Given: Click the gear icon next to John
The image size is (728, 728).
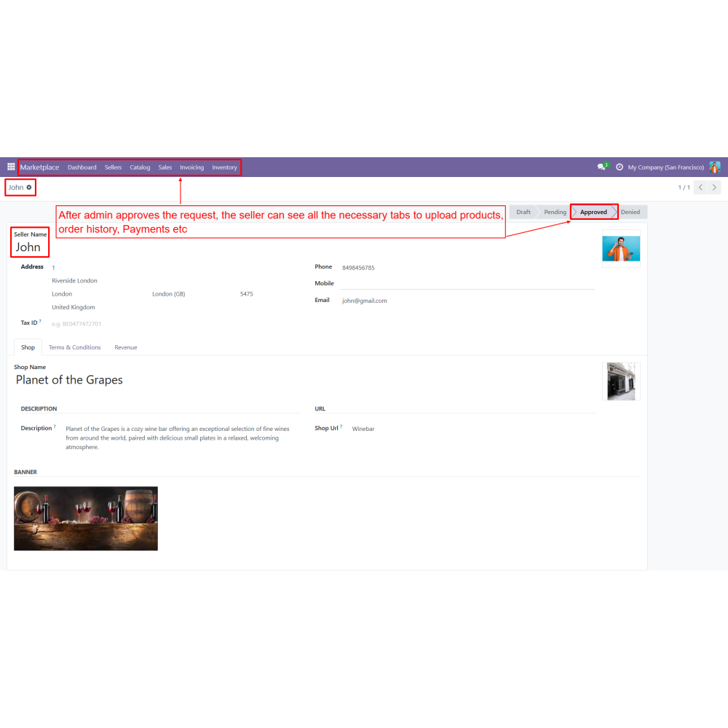Looking at the screenshot, I should pyautogui.click(x=29, y=188).
